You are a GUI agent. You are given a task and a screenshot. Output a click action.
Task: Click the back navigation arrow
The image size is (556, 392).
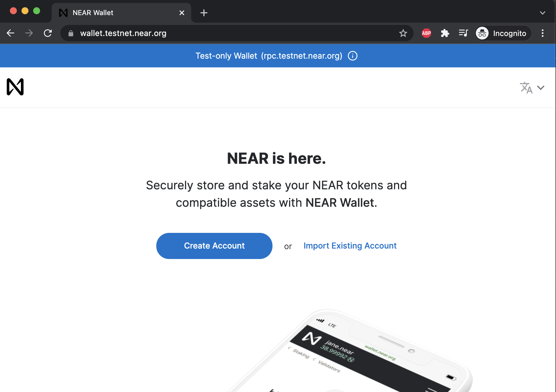tap(10, 33)
